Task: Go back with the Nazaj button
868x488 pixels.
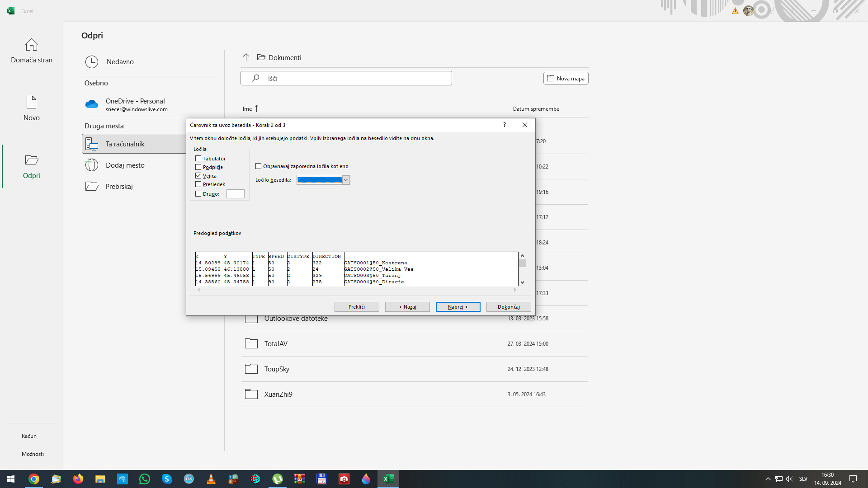Action: click(407, 307)
